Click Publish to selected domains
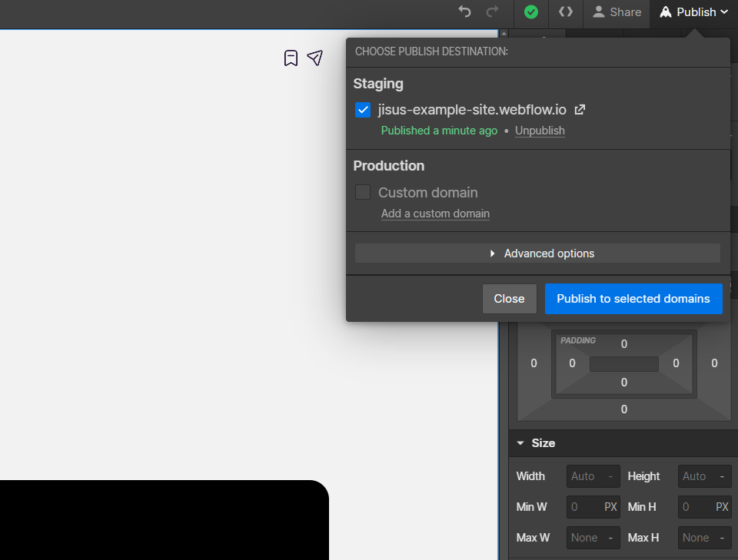 [x=633, y=299]
